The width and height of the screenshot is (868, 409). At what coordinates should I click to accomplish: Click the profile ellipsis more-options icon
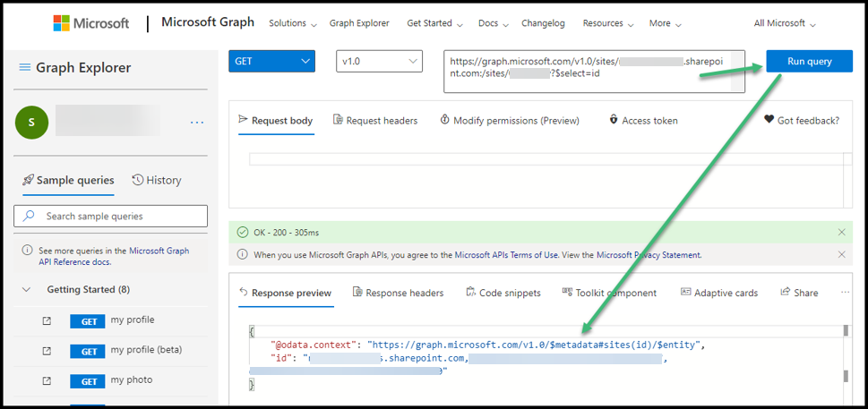click(197, 123)
